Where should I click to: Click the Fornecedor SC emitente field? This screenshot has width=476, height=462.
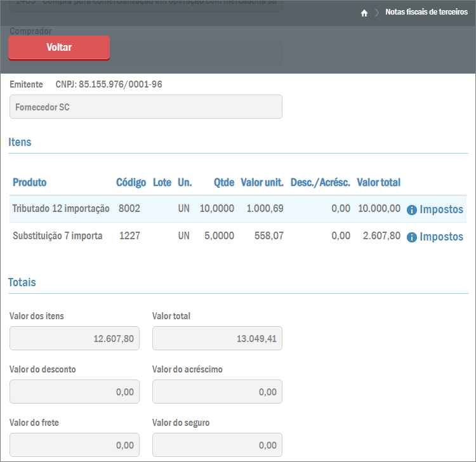click(x=145, y=107)
